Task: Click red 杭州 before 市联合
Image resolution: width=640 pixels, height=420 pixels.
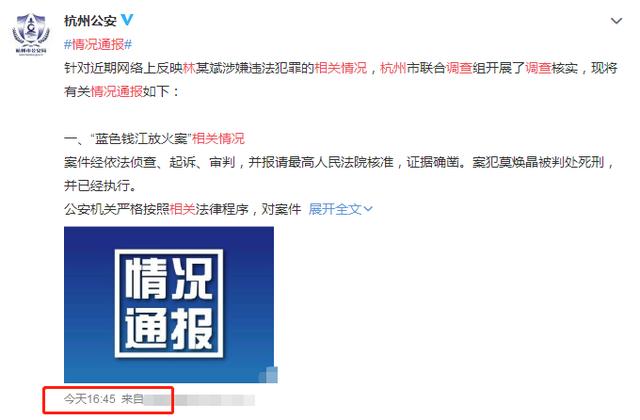Action: [393, 68]
